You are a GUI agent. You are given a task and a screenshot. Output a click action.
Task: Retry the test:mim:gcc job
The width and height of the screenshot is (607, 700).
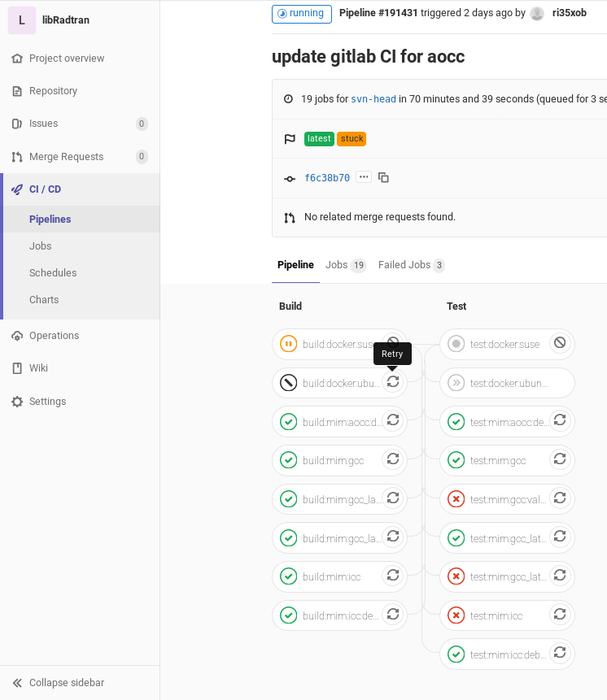(x=560, y=459)
